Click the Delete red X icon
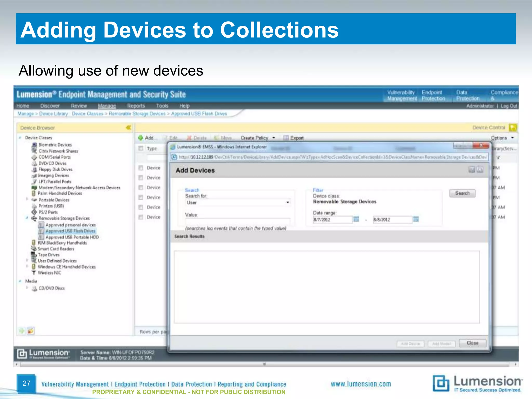This screenshot has height=399, width=532. [189, 138]
